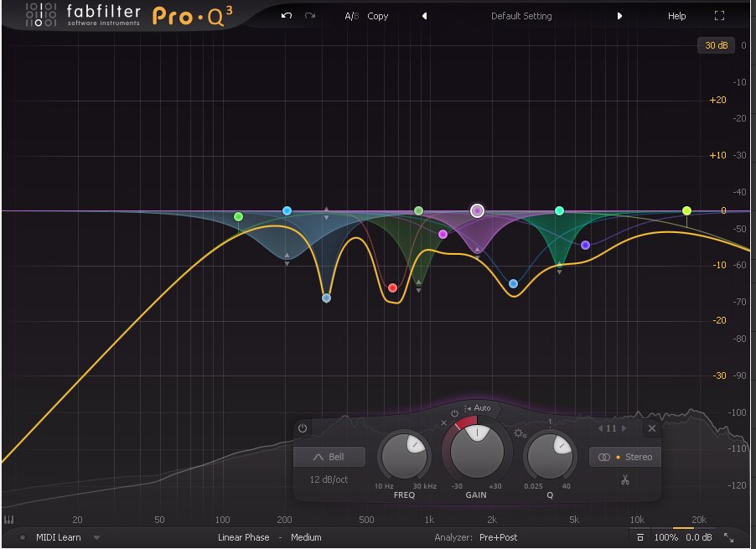Change the Linear Phase processing mode

[244, 537]
